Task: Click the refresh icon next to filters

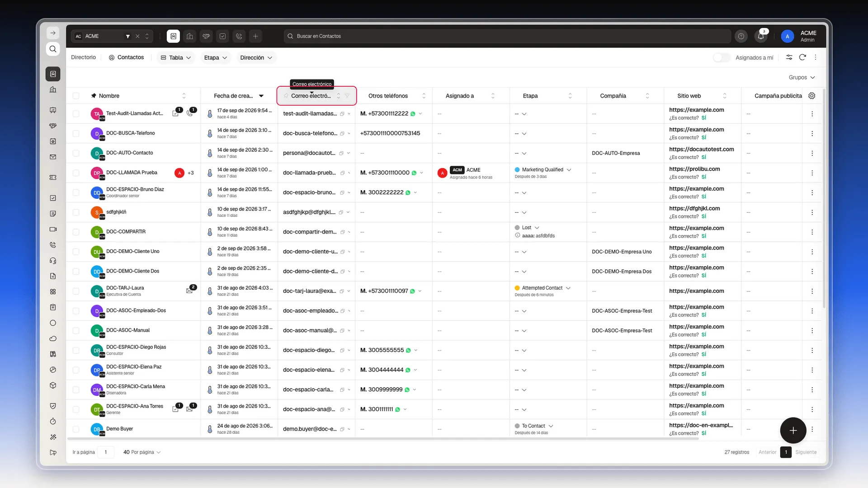Action: coord(802,57)
